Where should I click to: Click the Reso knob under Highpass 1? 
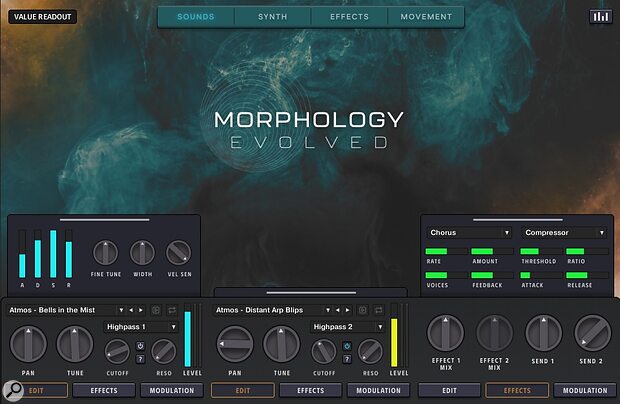pyautogui.click(x=164, y=351)
